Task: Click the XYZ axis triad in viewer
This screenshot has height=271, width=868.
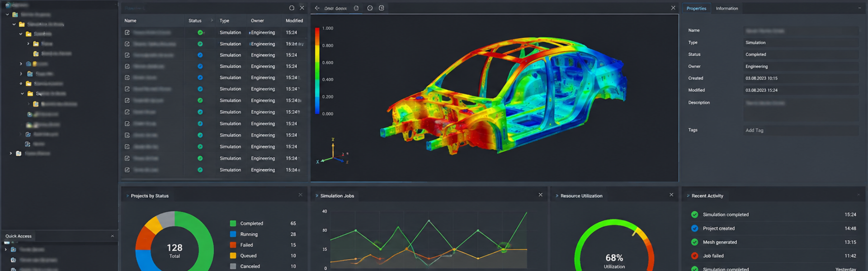Action: 333,151
